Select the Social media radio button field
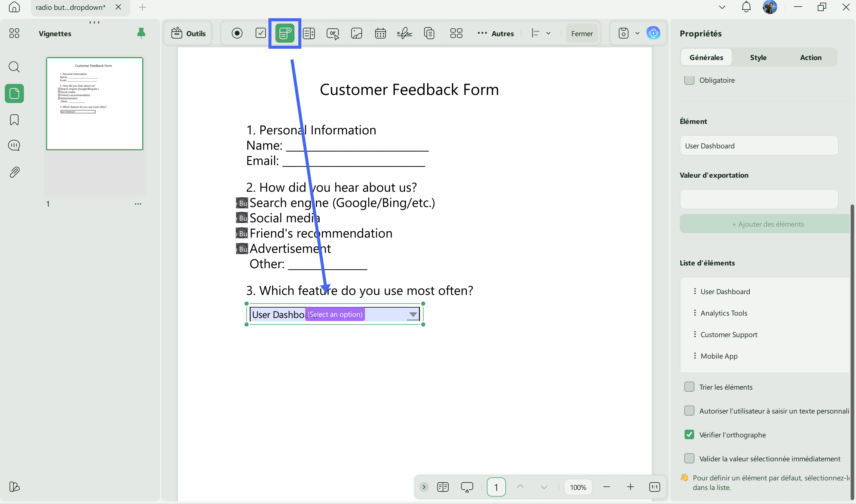The height and width of the screenshot is (504, 856). point(242,218)
